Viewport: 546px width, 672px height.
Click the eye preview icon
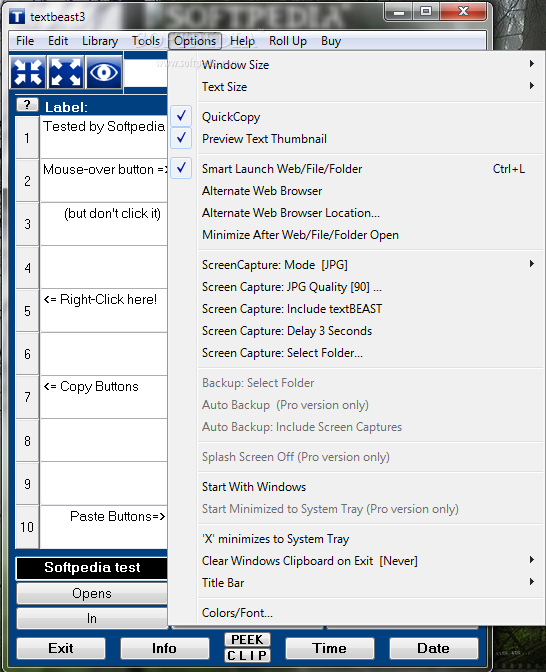coord(104,72)
